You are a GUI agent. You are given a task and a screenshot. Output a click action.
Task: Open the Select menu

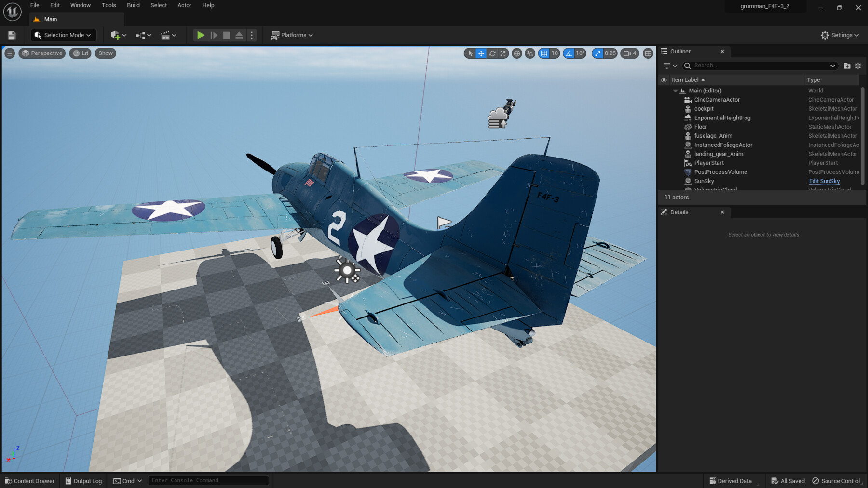pyautogui.click(x=159, y=5)
